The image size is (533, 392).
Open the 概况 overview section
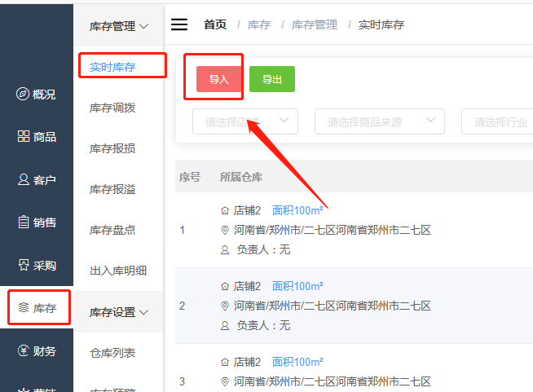click(36, 95)
